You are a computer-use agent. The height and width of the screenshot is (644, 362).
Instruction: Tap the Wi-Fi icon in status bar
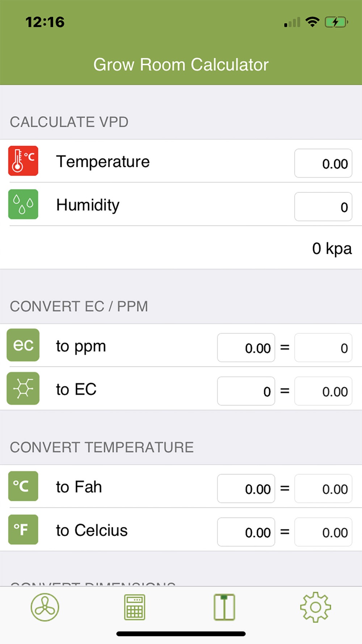coord(312,22)
